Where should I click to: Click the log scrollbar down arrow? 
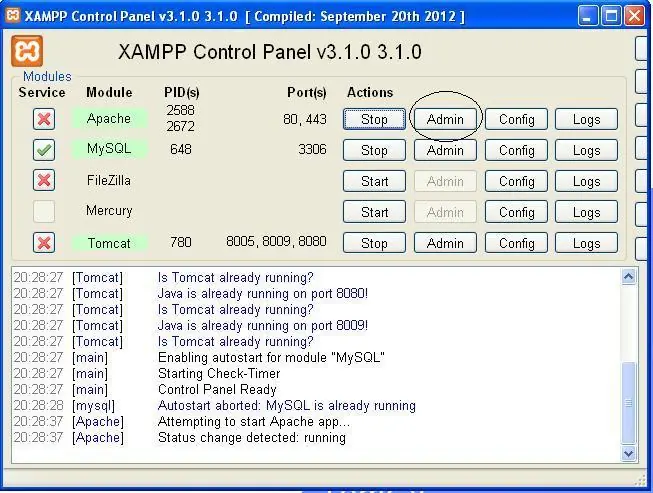(x=628, y=453)
